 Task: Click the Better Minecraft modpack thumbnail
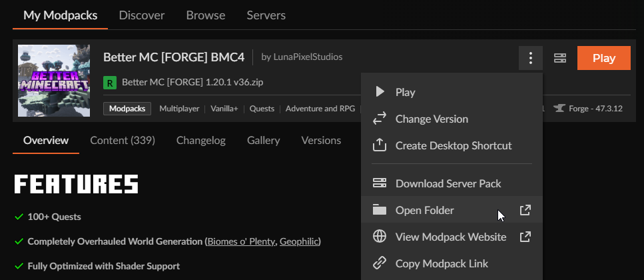(x=54, y=81)
